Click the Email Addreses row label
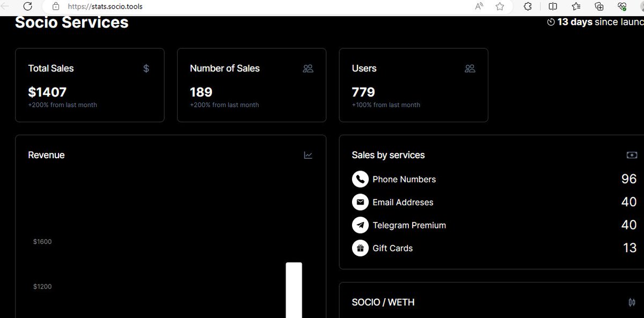This screenshot has width=644, height=318. click(403, 203)
